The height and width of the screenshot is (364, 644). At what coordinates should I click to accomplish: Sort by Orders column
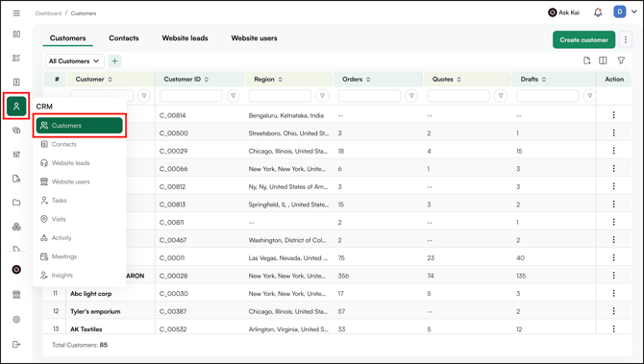pyautogui.click(x=368, y=79)
